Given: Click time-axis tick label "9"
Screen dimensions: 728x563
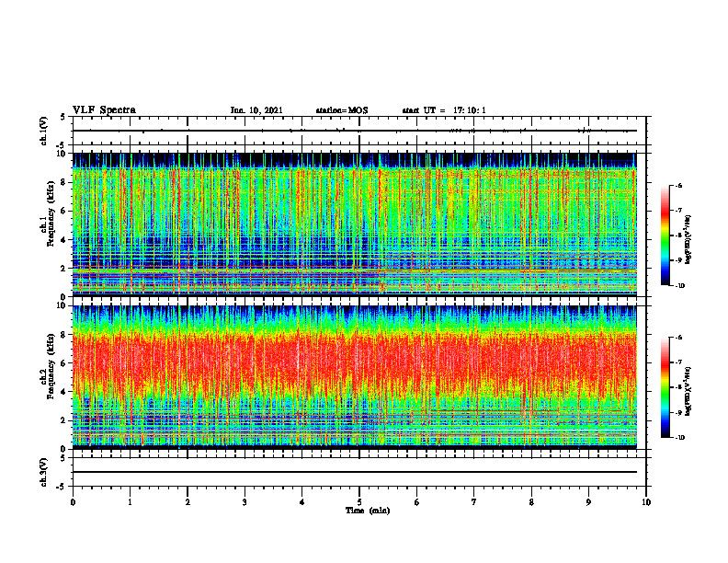Looking at the screenshot, I should pyautogui.click(x=588, y=502).
